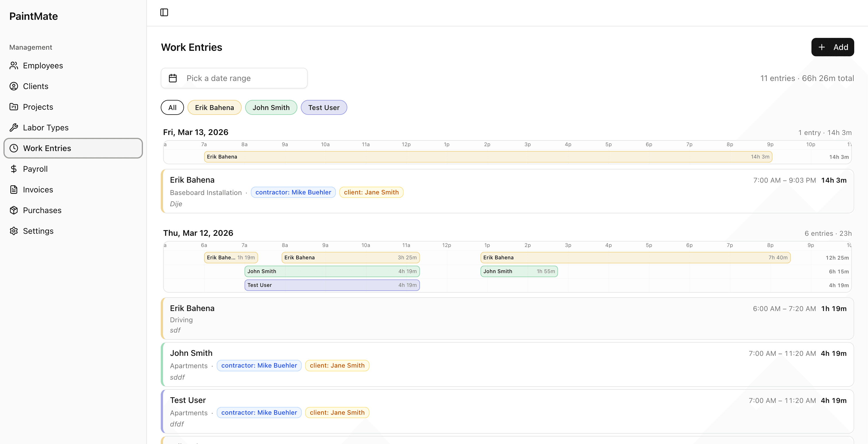Image resolution: width=868 pixels, height=444 pixels.
Task: Click contractor Mike Buehler tag on John Smith entry
Action: pos(259,365)
